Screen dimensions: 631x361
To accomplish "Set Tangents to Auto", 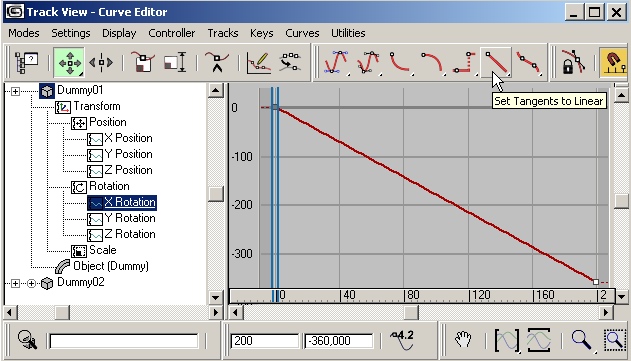I will (x=336, y=62).
